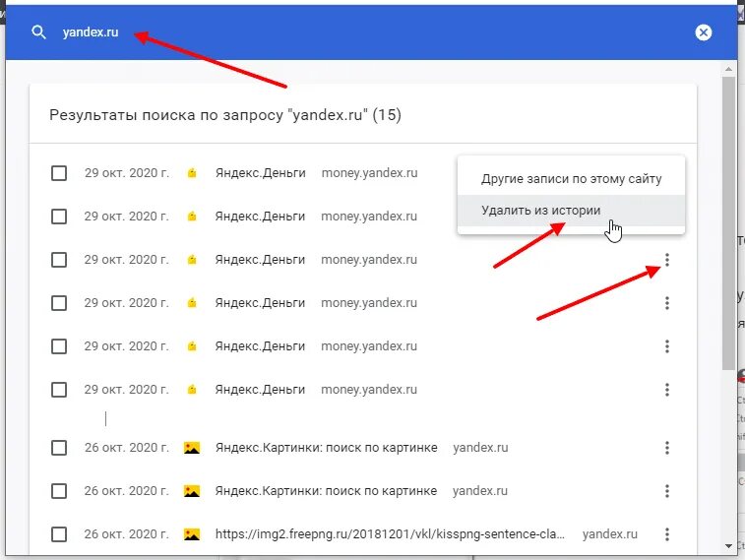
Task: Open the three-dot menu of the second Яндекс.Картинки entry
Action: tap(667, 491)
